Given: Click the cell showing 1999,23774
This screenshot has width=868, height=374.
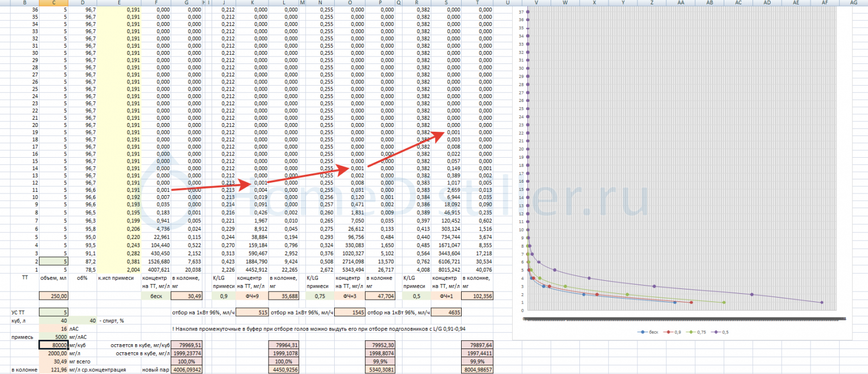Looking at the screenshot, I should coord(187,353).
